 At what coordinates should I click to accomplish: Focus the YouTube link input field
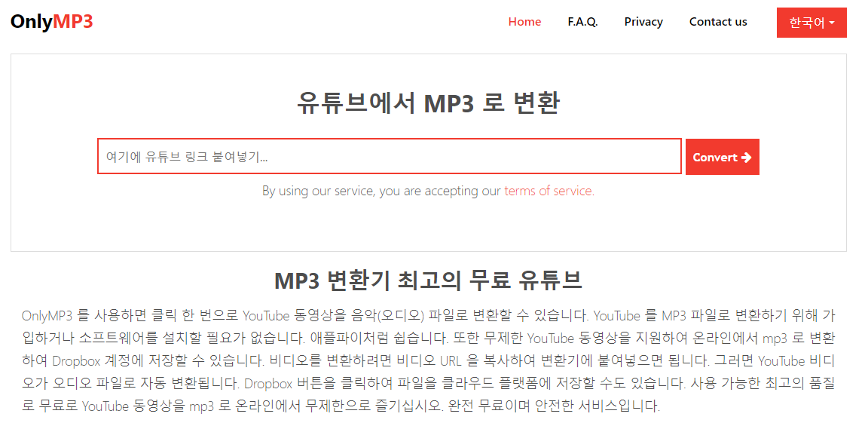389,156
